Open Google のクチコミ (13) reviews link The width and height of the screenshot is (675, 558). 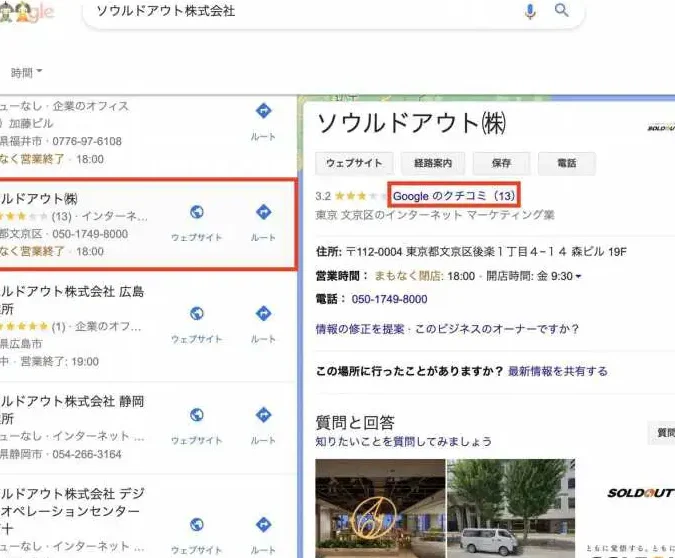[454, 196]
